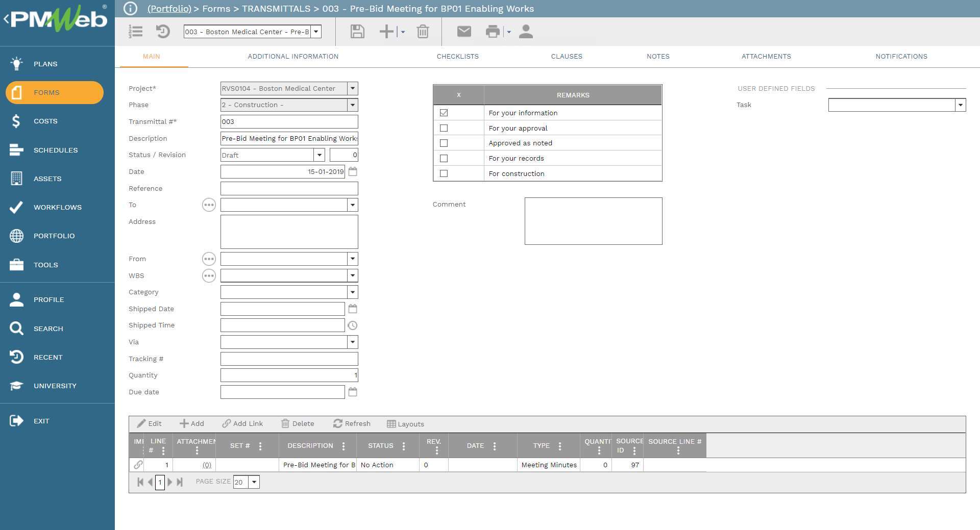Print using the printer icon
Viewport: 980px width, 530px height.
click(493, 32)
